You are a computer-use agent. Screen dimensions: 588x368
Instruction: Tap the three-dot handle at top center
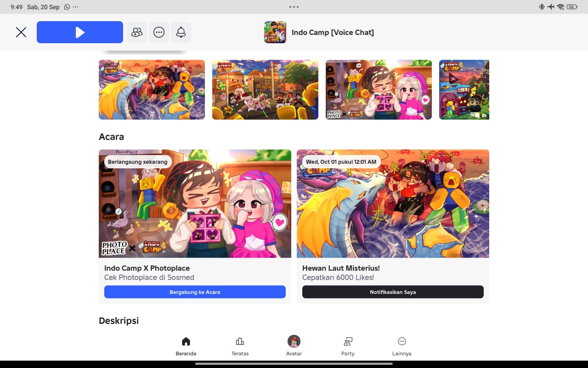294,7
